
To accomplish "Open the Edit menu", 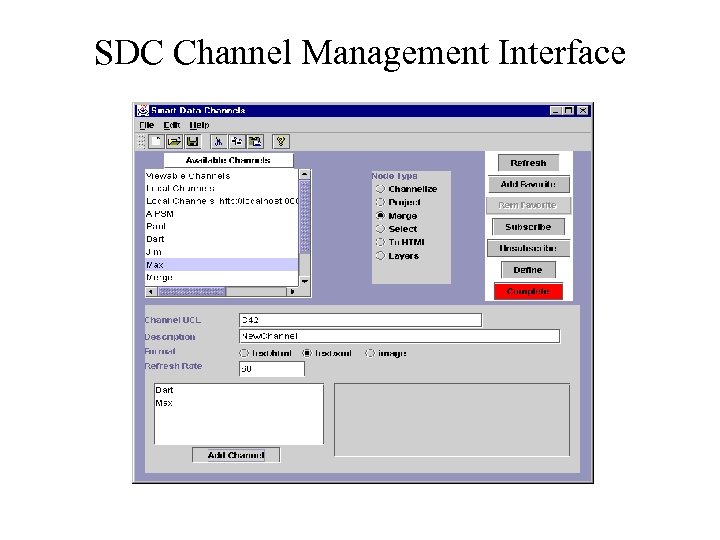I will (x=172, y=125).
